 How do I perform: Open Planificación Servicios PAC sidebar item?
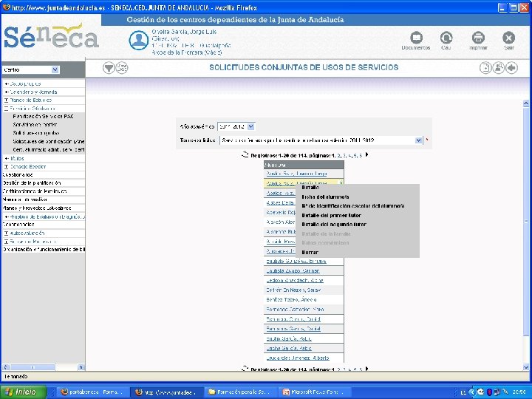coord(43,117)
